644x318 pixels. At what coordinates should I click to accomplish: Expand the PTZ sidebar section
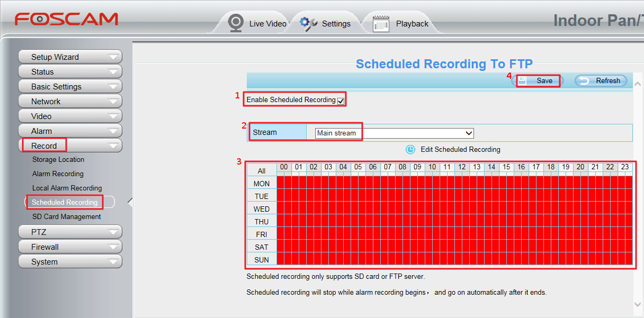coord(70,232)
